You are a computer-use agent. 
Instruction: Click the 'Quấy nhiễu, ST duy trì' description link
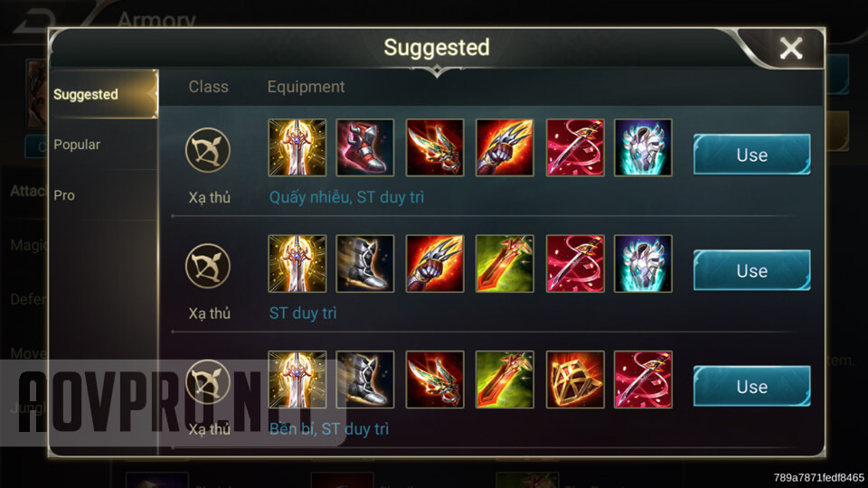[x=346, y=198]
